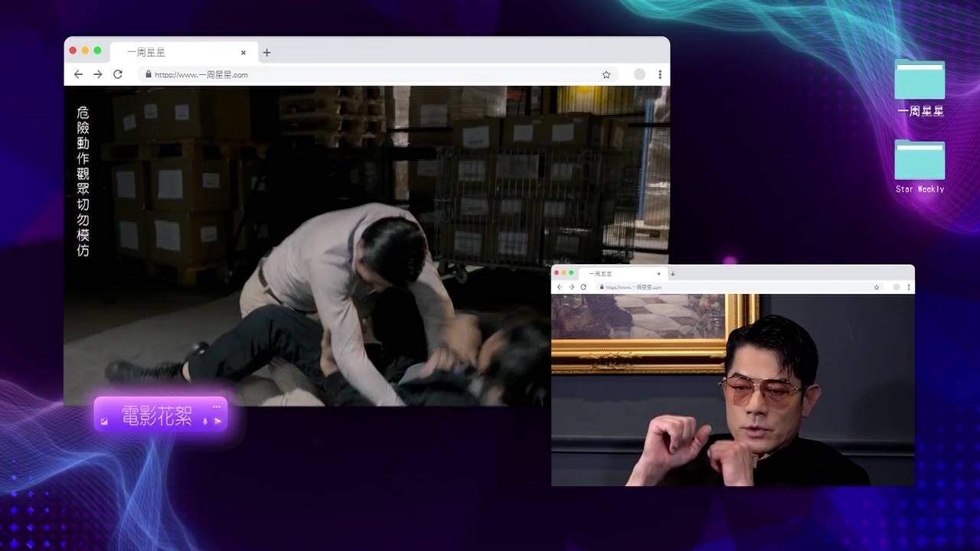980x551 pixels.
Task: Click the forward arrow in the large browser window
Action: tap(97, 74)
